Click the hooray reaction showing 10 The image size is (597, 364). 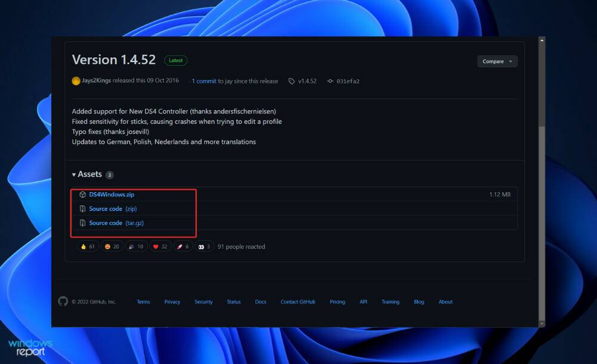[136, 246]
